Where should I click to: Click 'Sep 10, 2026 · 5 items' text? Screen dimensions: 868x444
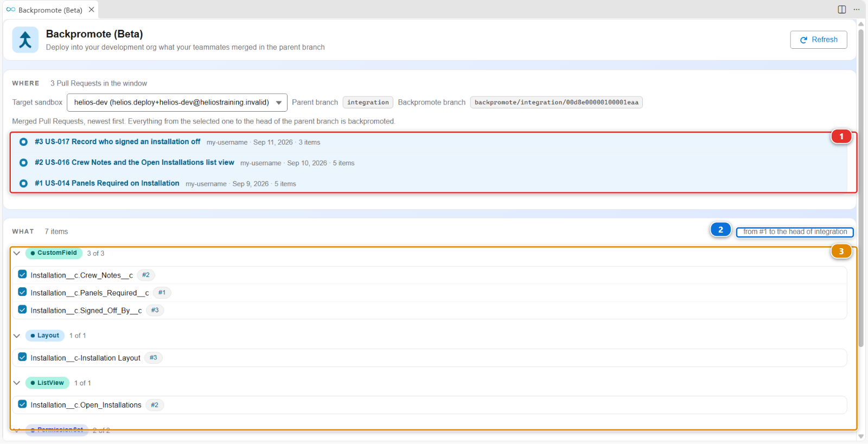(x=321, y=163)
